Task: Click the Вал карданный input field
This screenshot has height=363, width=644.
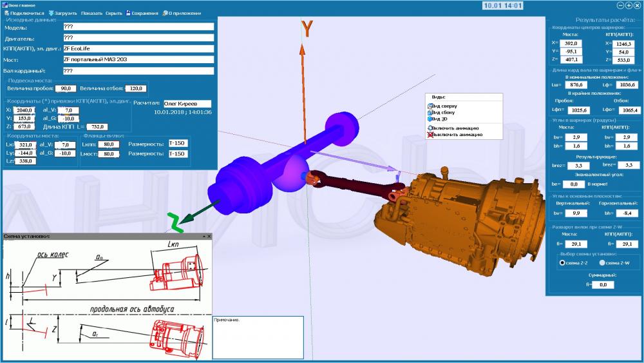Action: pyautogui.click(x=138, y=71)
